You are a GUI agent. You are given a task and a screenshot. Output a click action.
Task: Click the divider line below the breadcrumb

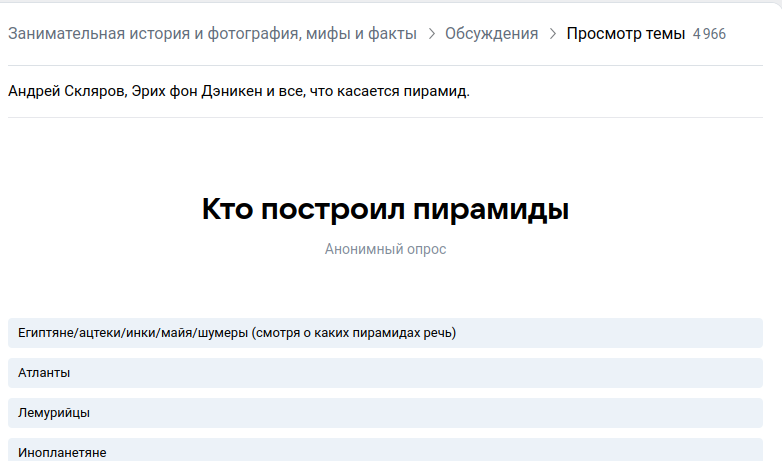[385, 66]
